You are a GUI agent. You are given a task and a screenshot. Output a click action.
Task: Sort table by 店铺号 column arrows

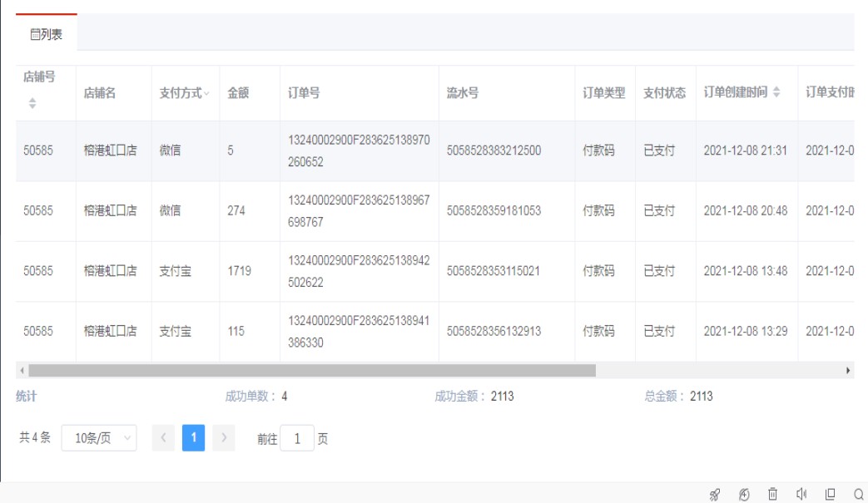[32, 103]
